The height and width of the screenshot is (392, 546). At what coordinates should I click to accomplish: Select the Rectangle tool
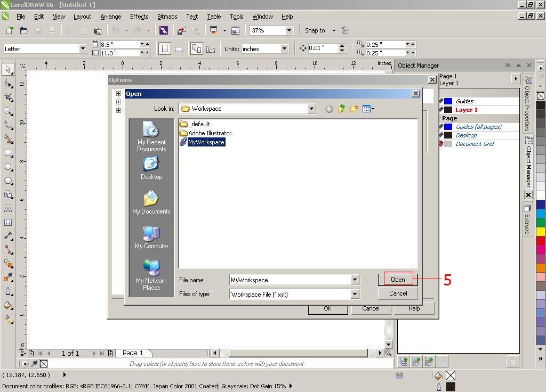pos(8,153)
